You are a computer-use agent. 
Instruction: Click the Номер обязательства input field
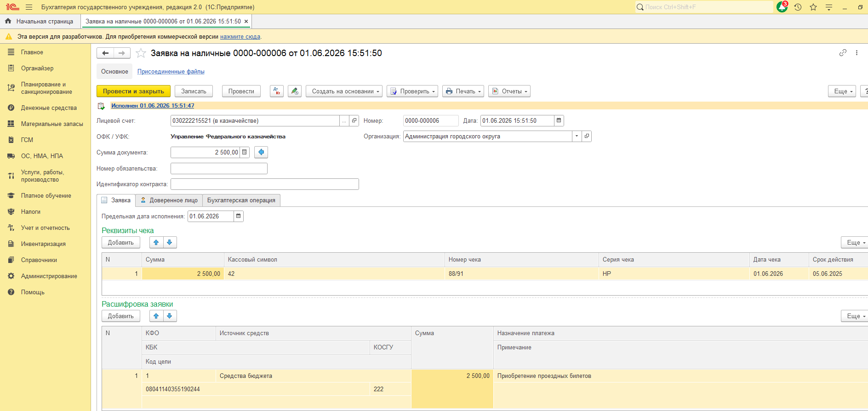pyautogui.click(x=219, y=168)
